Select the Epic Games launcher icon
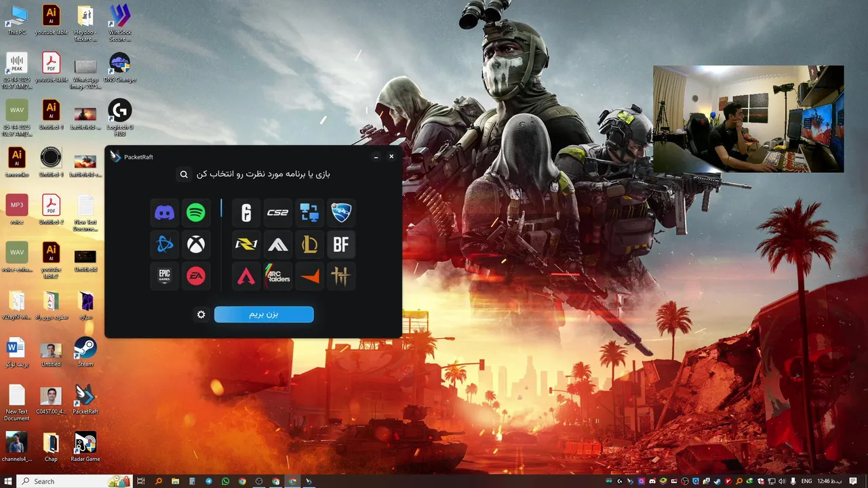The width and height of the screenshot is (868, 488). (x=165, y=276)
